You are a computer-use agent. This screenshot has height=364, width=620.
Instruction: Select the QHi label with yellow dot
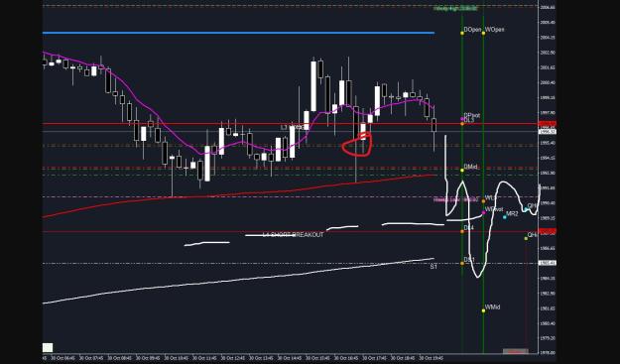533,235
